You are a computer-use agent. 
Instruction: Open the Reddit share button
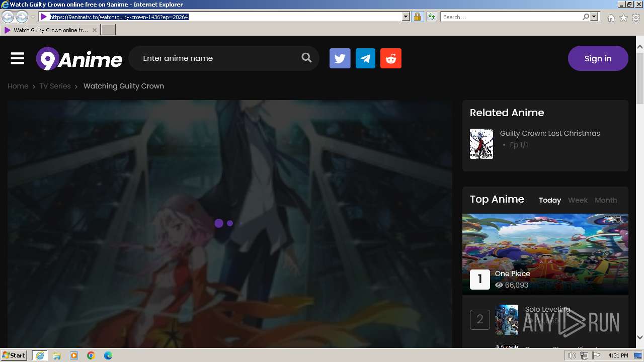point(391,58)
